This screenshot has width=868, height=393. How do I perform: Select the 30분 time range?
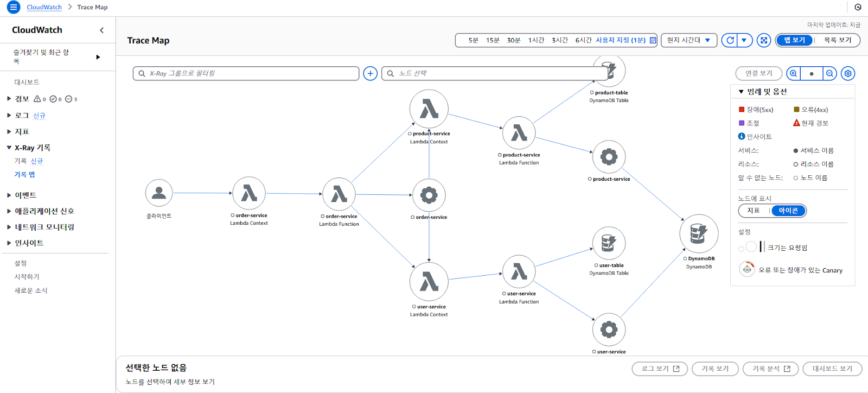[514, 40]
